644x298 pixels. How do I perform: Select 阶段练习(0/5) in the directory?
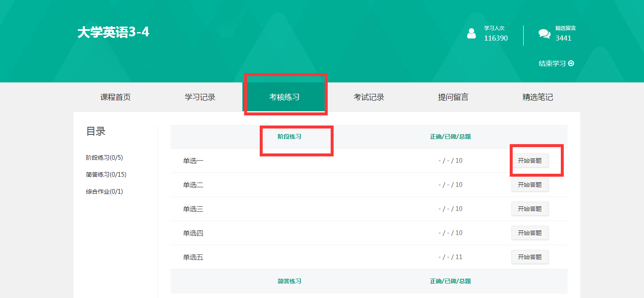[x=104, y=158]
